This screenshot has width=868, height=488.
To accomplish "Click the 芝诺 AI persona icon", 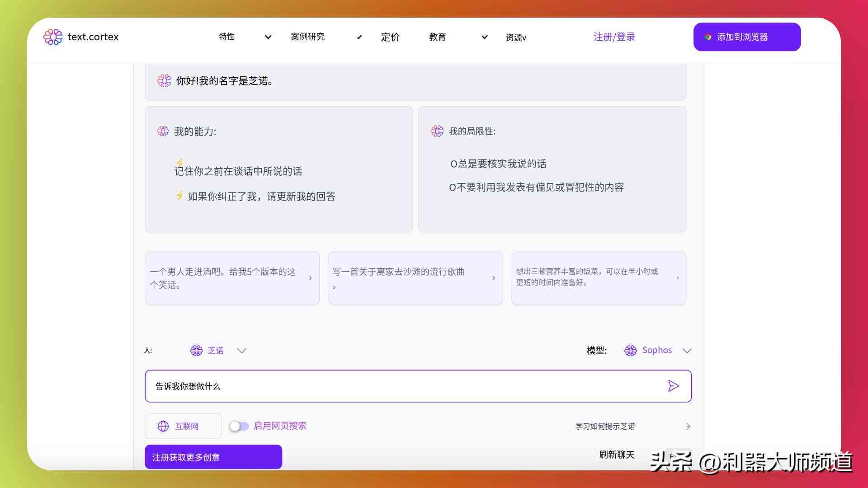I will (196, 350).
